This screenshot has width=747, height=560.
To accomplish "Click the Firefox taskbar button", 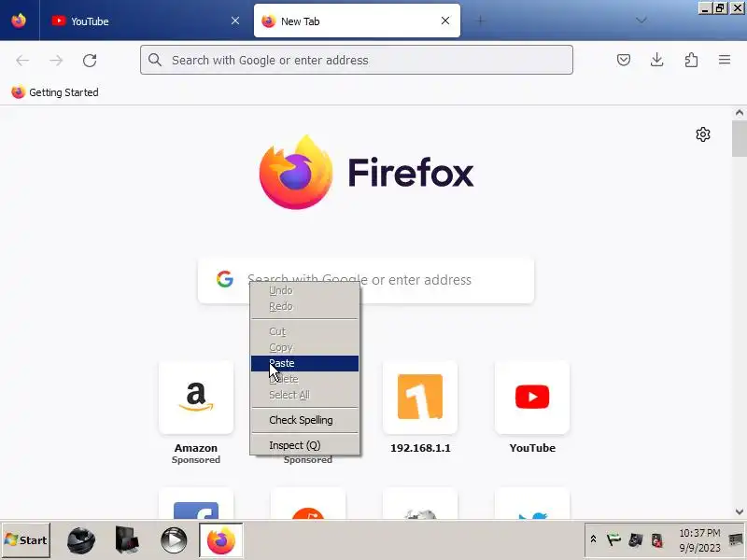I will [x=221, y=540].
